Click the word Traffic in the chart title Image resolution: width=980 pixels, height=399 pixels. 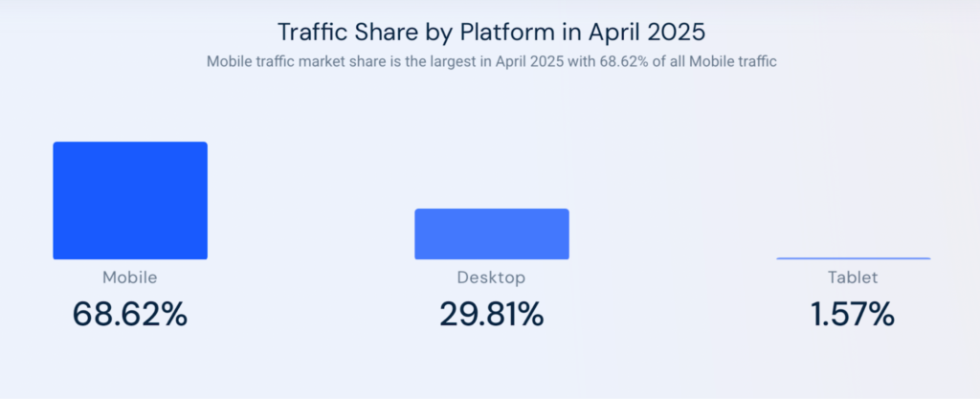coord(308,31)
